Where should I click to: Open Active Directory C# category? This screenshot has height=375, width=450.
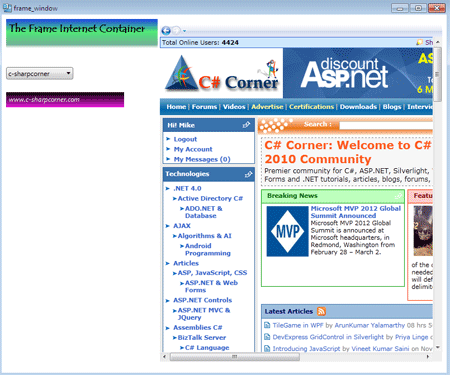coord(210,198)
